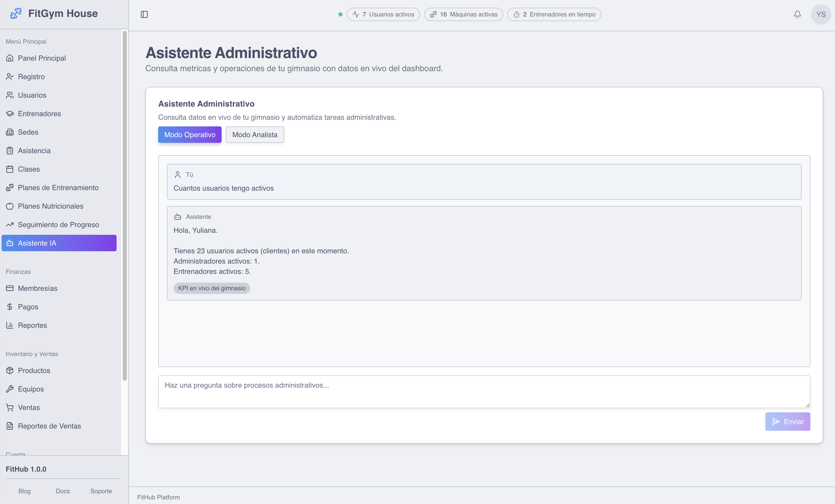Open notifications via the bell icon
This screenshot has height=504, width=835.
click(797, 14)
